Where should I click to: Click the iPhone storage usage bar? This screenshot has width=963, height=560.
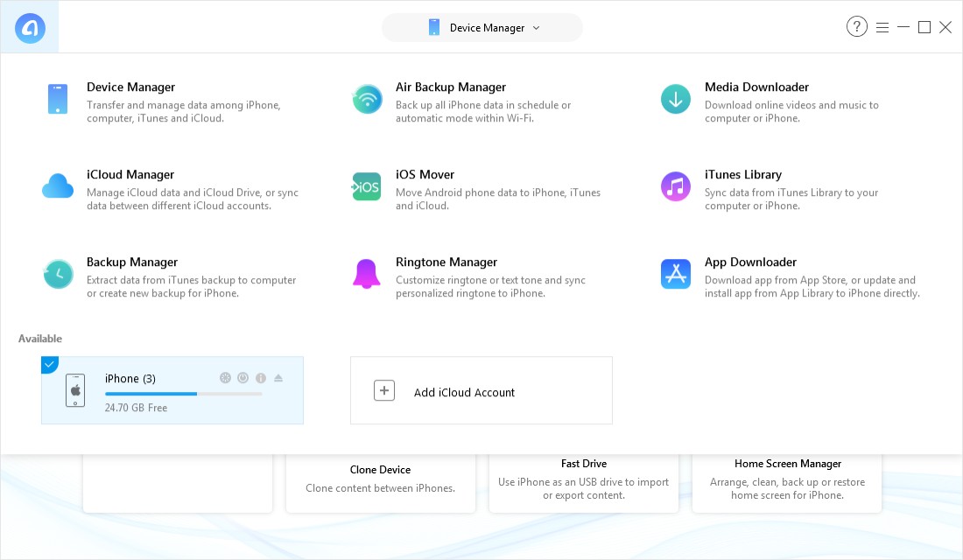point(183,394)
